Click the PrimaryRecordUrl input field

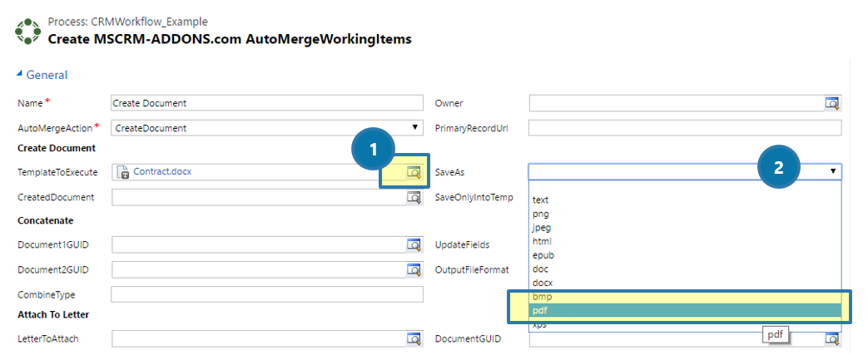pos(685,128)
